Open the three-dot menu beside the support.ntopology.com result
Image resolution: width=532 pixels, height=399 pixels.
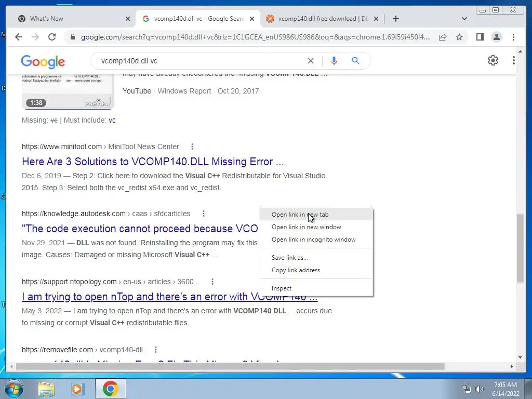212,282
